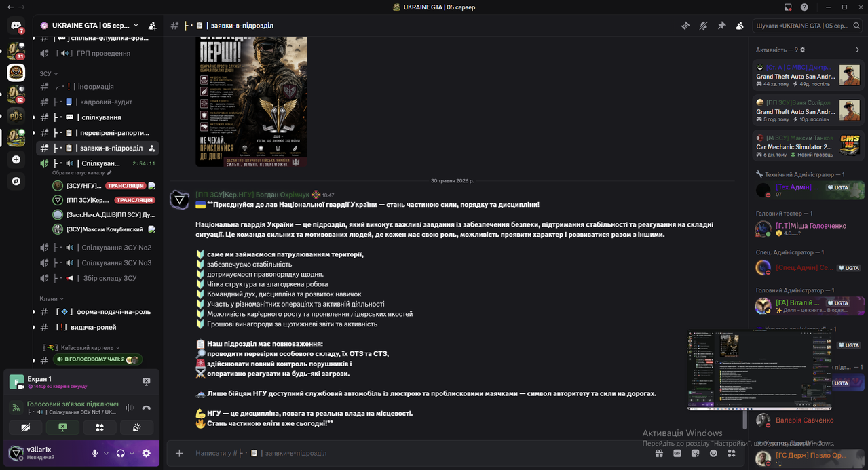Open Активність section settings gear

click(802, 50)
